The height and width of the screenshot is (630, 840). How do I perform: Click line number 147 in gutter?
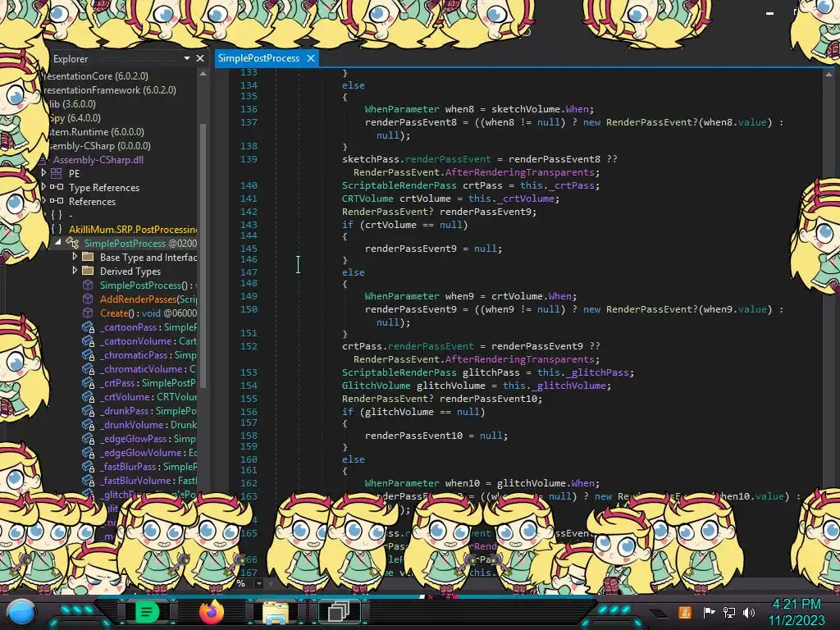click(249, 272)
